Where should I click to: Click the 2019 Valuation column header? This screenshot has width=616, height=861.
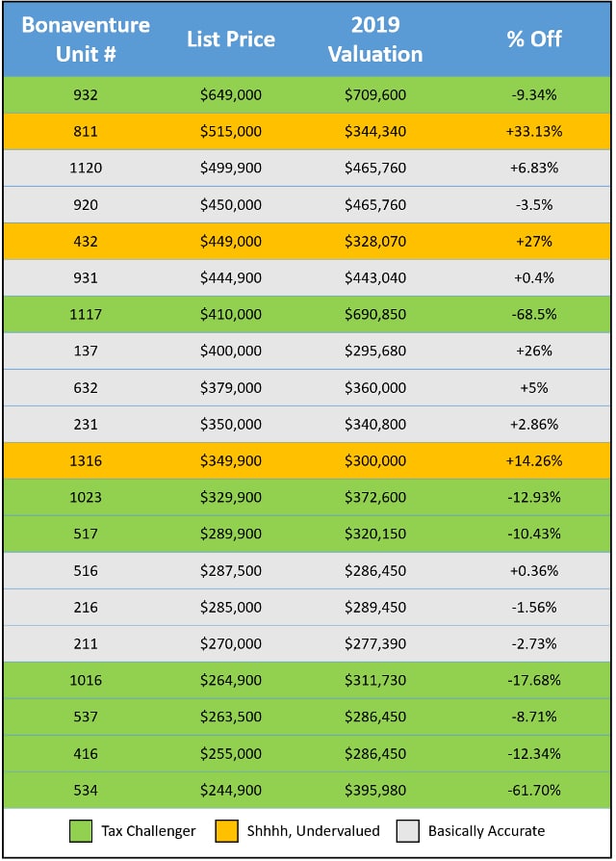pos(375,39)
